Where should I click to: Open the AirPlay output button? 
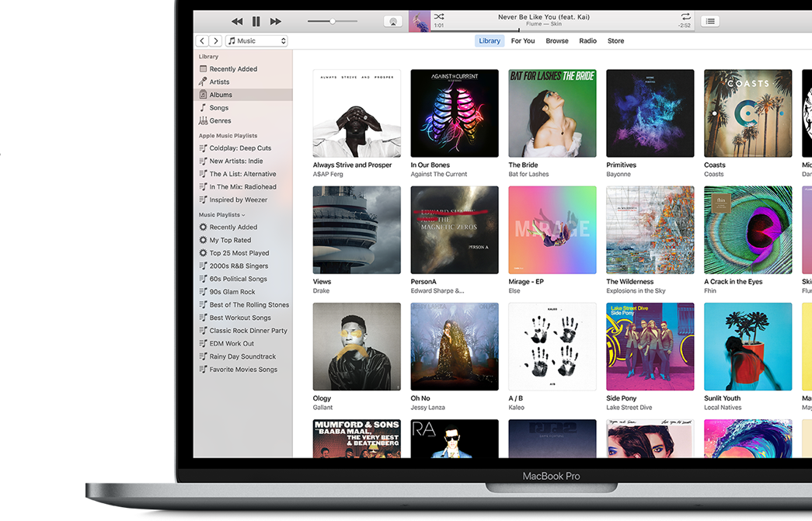pos(393,21)
